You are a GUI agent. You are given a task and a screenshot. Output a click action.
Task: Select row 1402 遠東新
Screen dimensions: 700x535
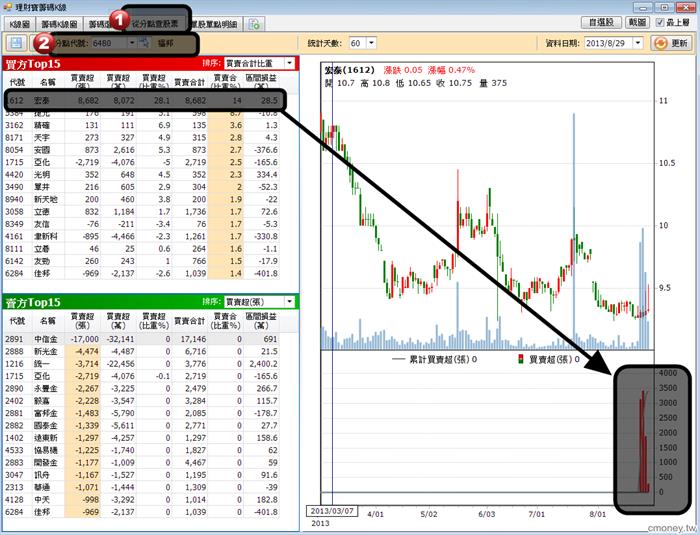tap(142, 438)
